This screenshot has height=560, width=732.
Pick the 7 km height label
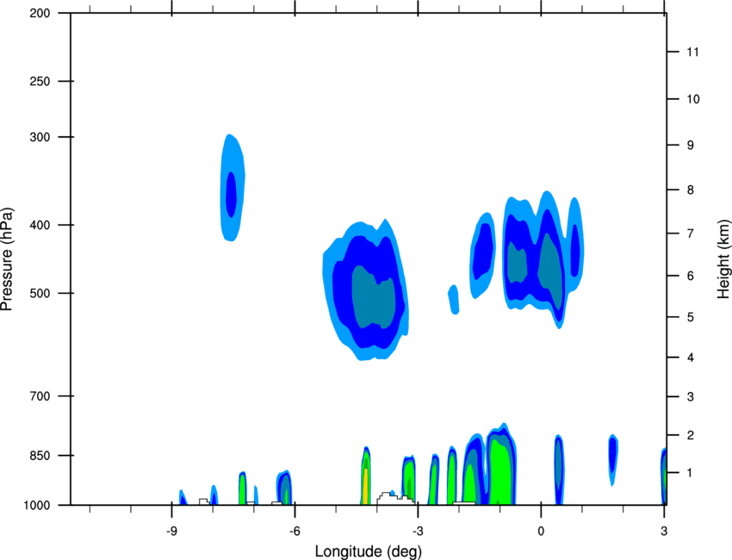point(691,233)
